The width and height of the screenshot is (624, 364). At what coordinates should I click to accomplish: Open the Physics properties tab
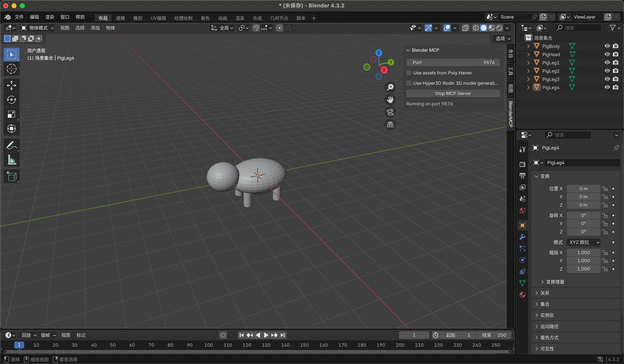(x=522, y=260)
